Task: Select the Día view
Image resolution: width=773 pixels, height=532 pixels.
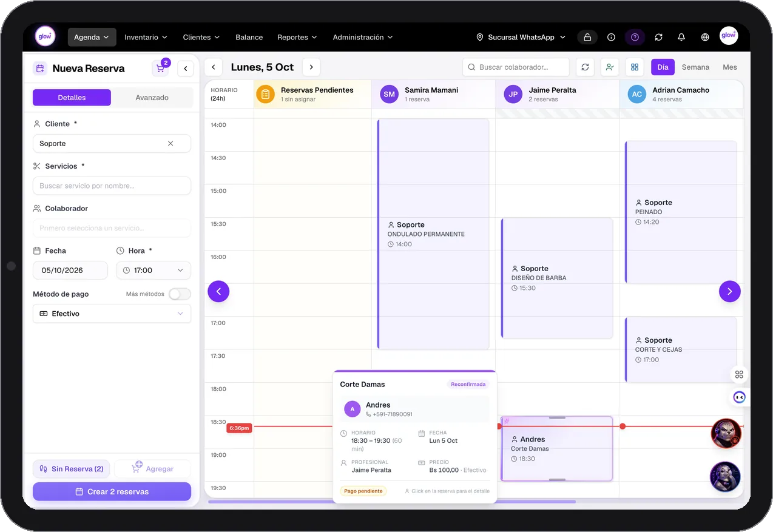Action: point(663,67)
